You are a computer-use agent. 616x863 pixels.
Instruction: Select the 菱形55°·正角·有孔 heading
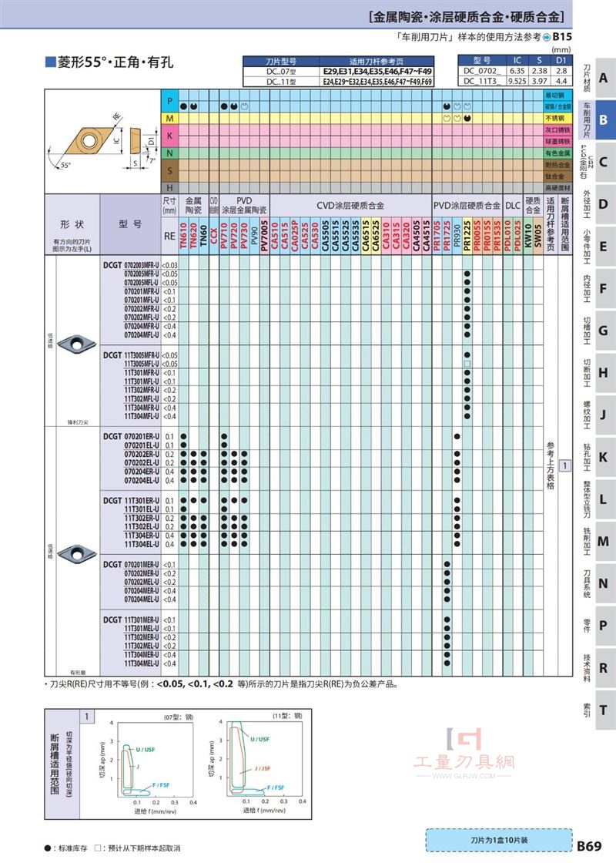pyautogui.click(x=115, y=62)
